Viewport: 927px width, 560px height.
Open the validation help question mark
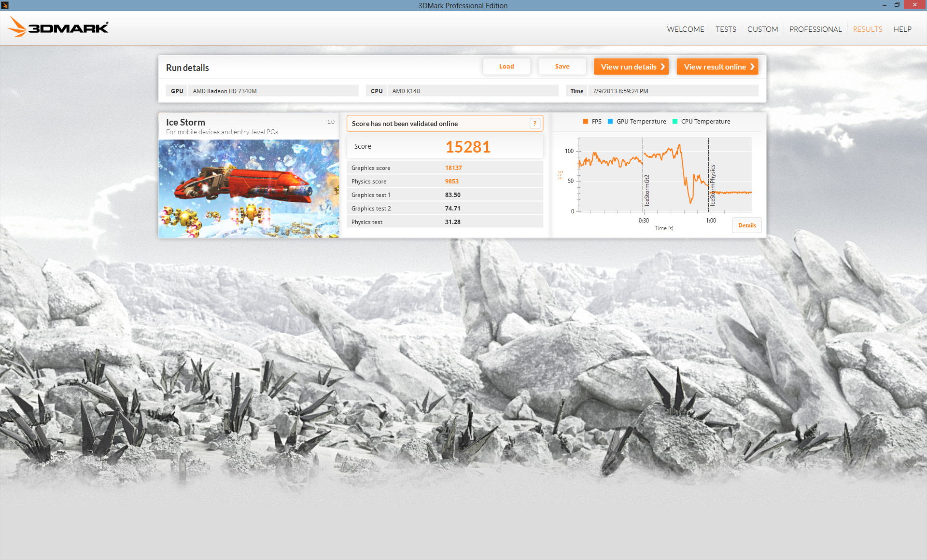click(x=534, y=124)
